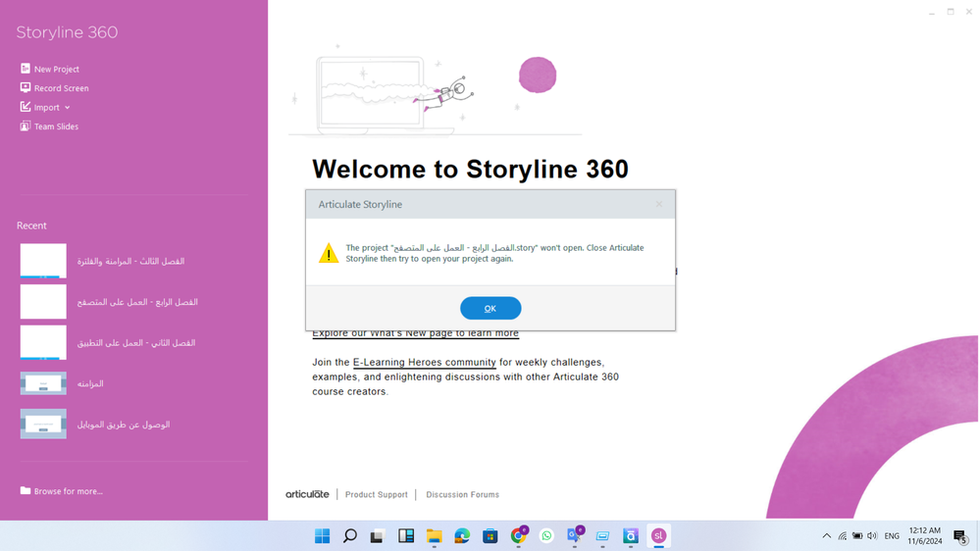
Task: Switch to Google Chrome on the taskbar
Action: tap(519, 534)
